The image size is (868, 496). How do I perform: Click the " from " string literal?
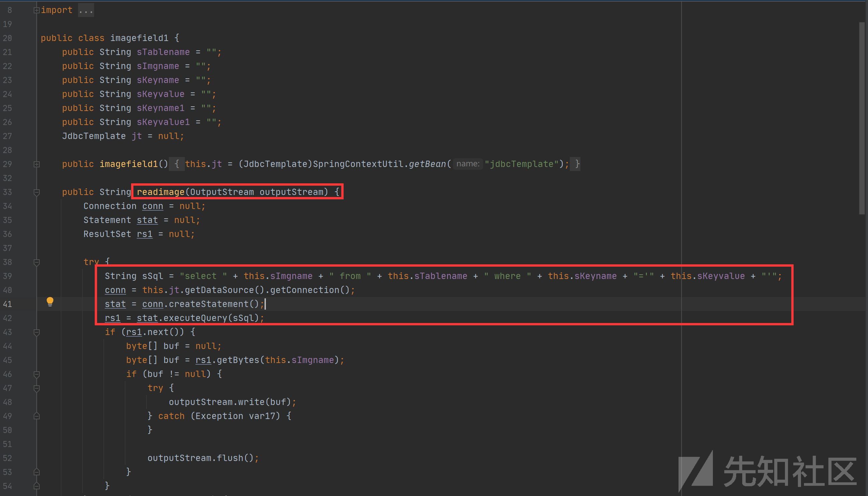pos(350,276)
